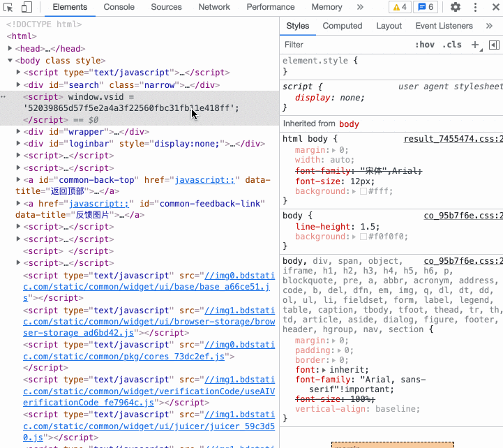Click the 6 messages badge

click(426, 7)
